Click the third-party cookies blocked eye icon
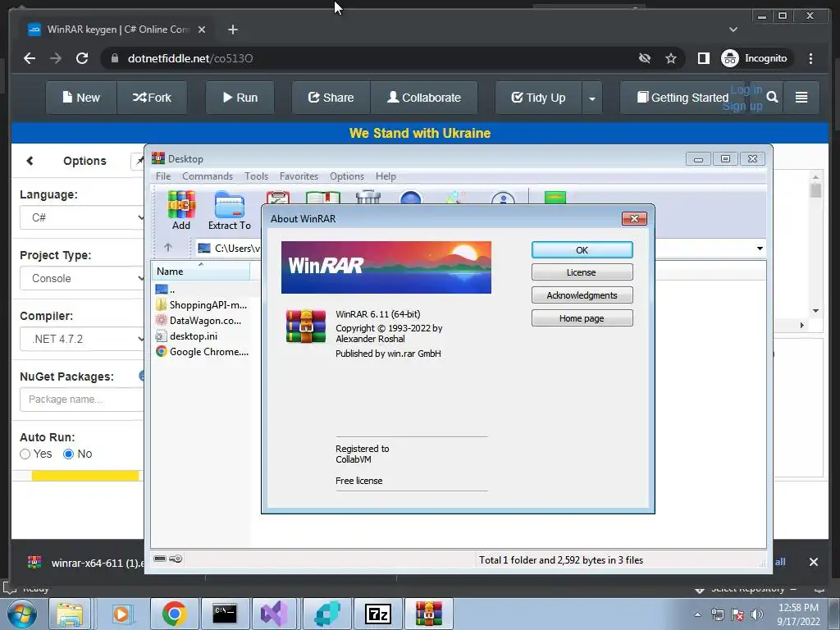The width and height of the screenshot is (840, 630). coord(645,58)
